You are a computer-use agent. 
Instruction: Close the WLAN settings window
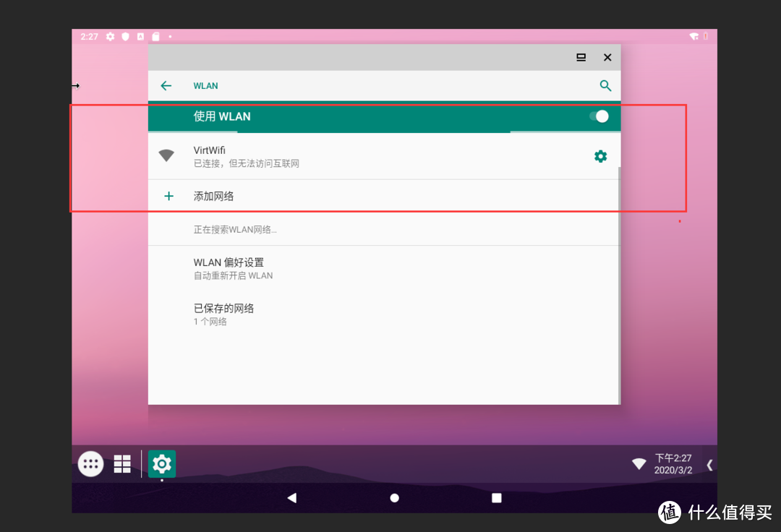pyautogui.click(x=607, y=58)
